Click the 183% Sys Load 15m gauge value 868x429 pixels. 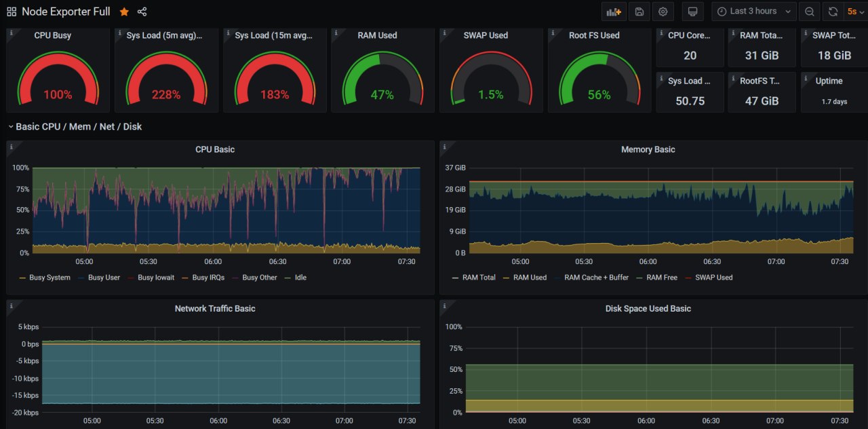(x=275, y=95)
